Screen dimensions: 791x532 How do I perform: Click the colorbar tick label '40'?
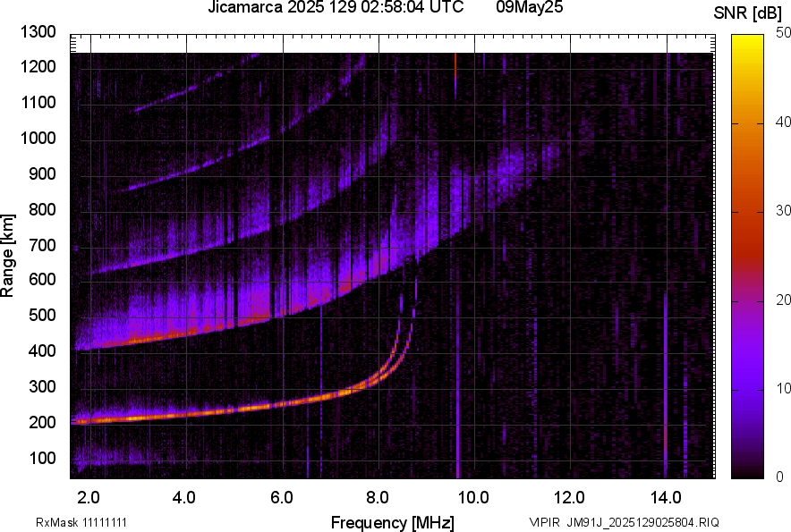pyautogui.click(x=783, y=122)
